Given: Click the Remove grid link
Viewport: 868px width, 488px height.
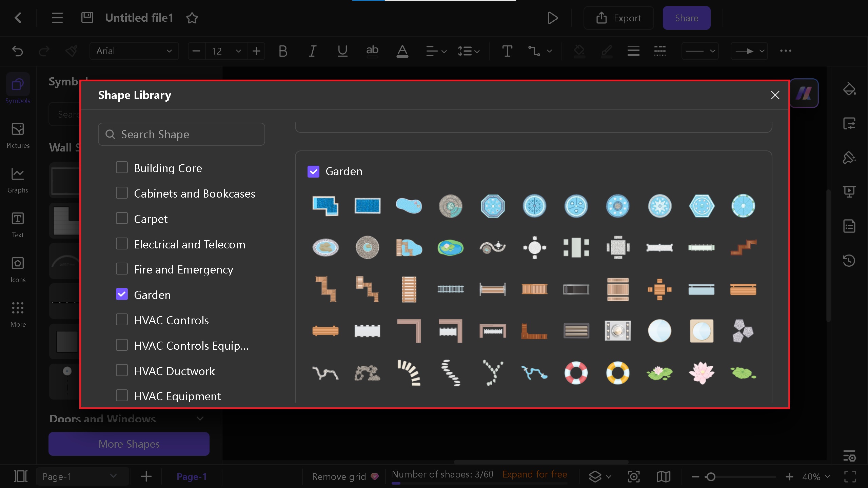Looking at the screenshot, I should pos(339,476).
